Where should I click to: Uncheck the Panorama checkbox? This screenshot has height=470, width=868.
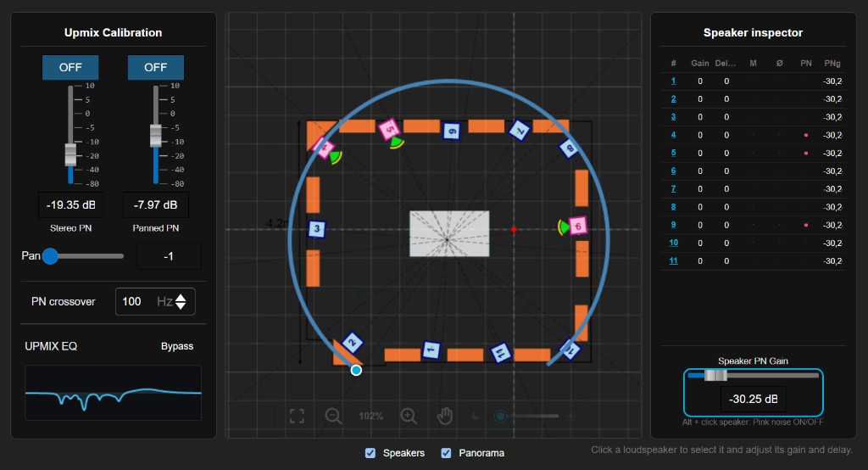(x=446, y=453)
